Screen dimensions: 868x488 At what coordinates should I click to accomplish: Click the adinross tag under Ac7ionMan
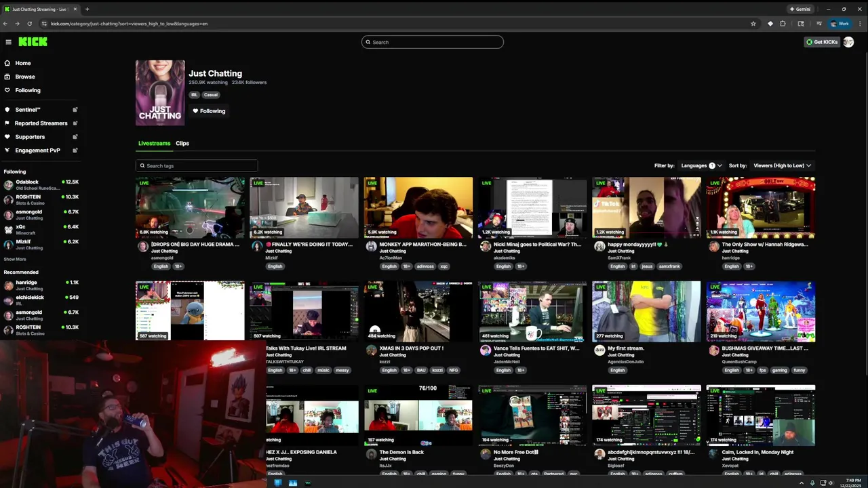pyautogui.click(x=425, y=266)
